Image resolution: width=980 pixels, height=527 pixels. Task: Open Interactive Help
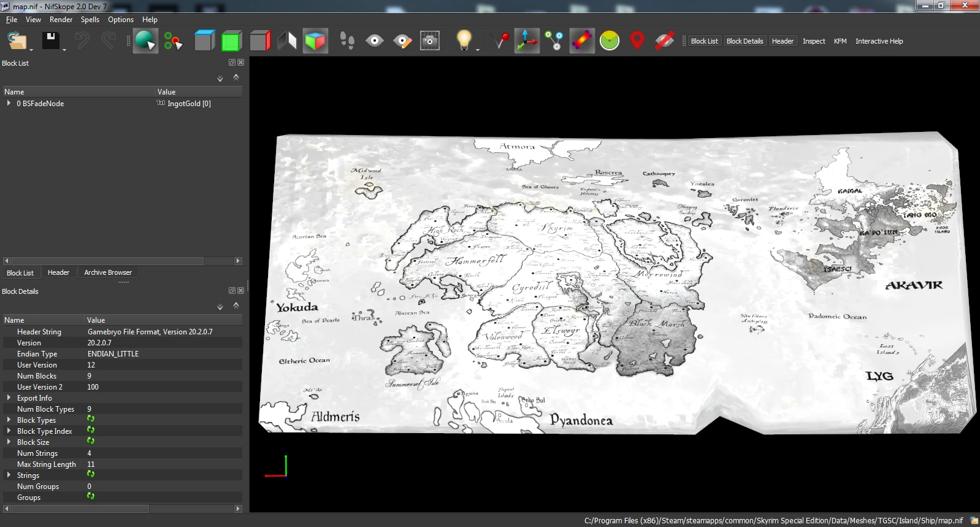point(879,41)
